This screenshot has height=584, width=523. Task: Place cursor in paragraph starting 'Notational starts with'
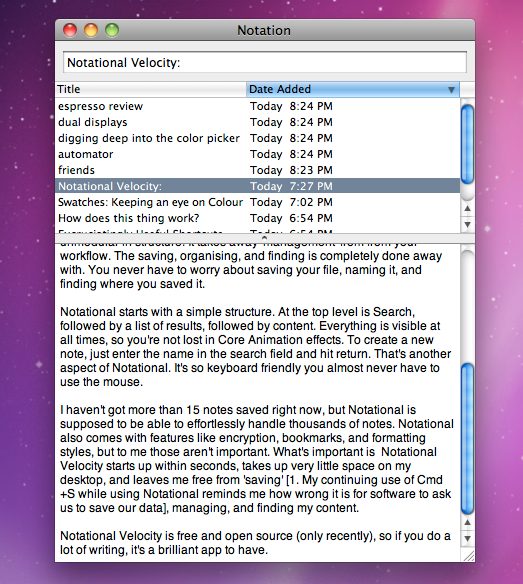click(x=256, y=347)
